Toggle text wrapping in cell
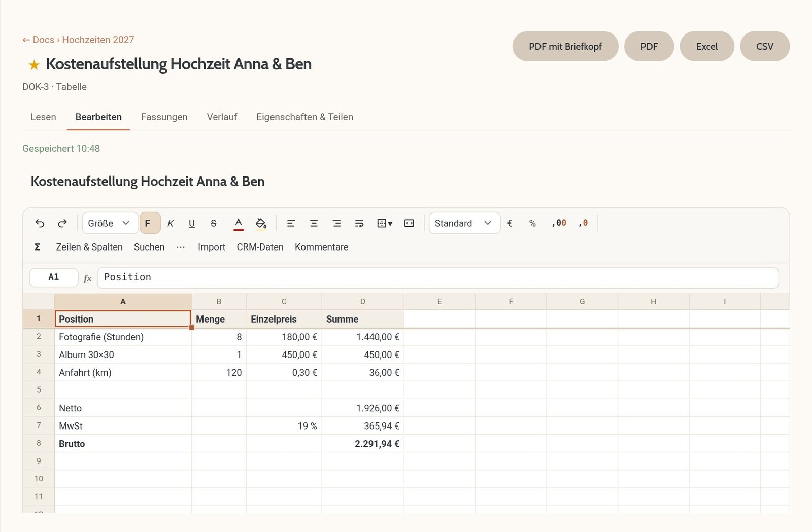 359,223
